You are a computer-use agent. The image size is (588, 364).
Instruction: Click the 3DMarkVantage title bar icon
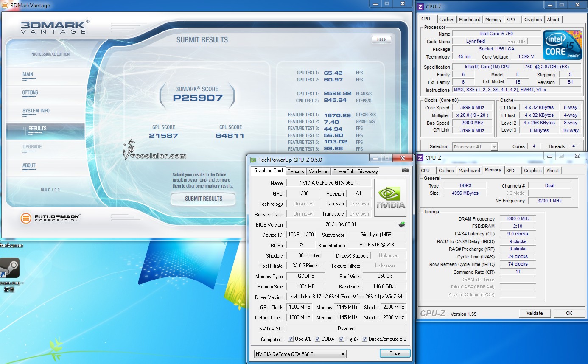point(6,6)
